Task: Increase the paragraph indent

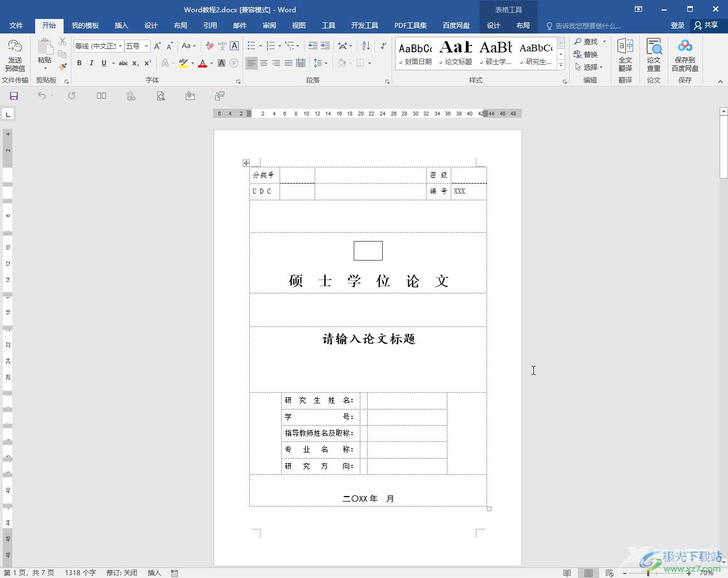Action: (325, 46)
